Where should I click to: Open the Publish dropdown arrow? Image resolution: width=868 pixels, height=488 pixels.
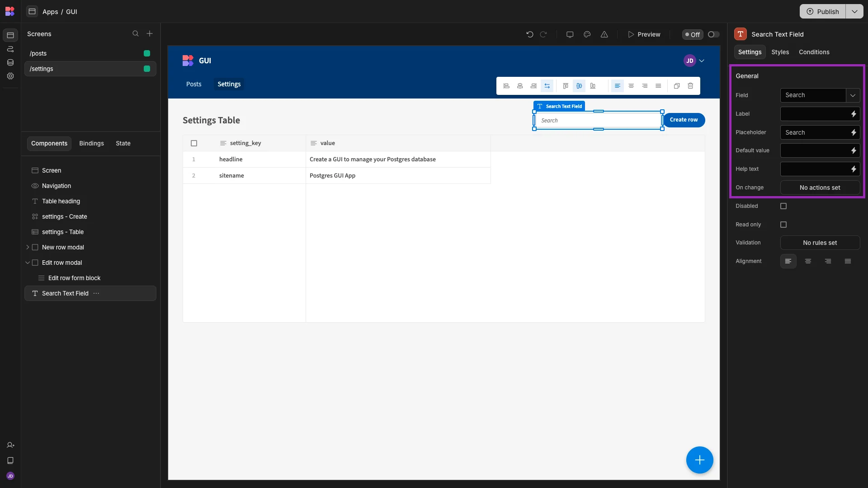(x=854, y=11)
